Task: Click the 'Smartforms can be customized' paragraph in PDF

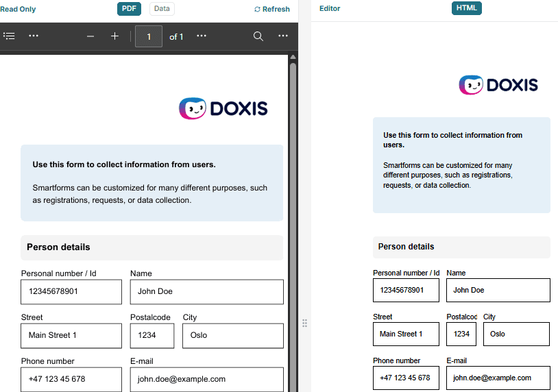Action: point(150,194)
